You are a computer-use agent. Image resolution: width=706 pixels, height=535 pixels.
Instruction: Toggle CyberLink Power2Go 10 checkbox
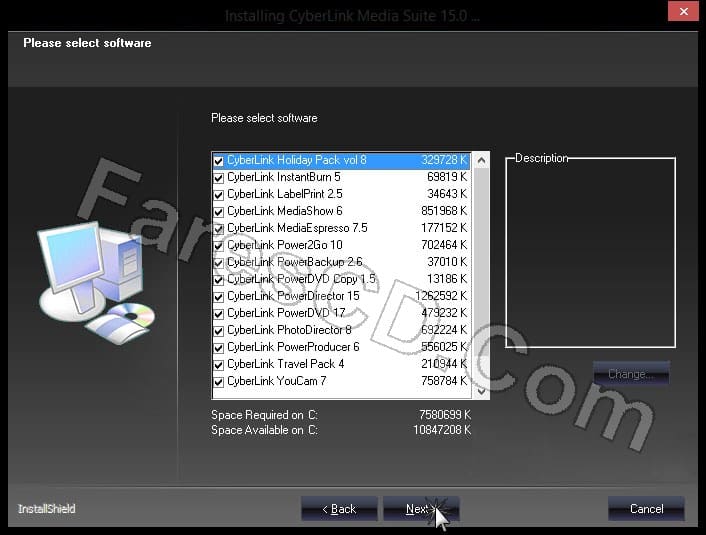coord(218,246)
